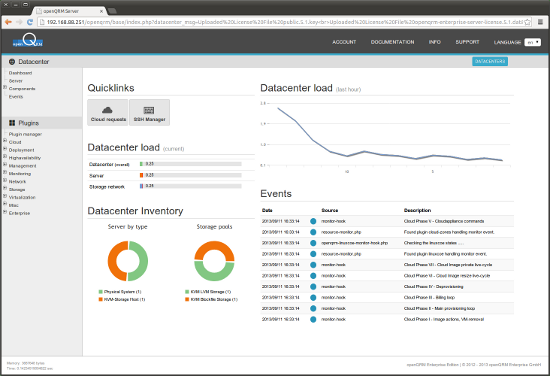Click the Plugins grid icon

tap(12, 123)
